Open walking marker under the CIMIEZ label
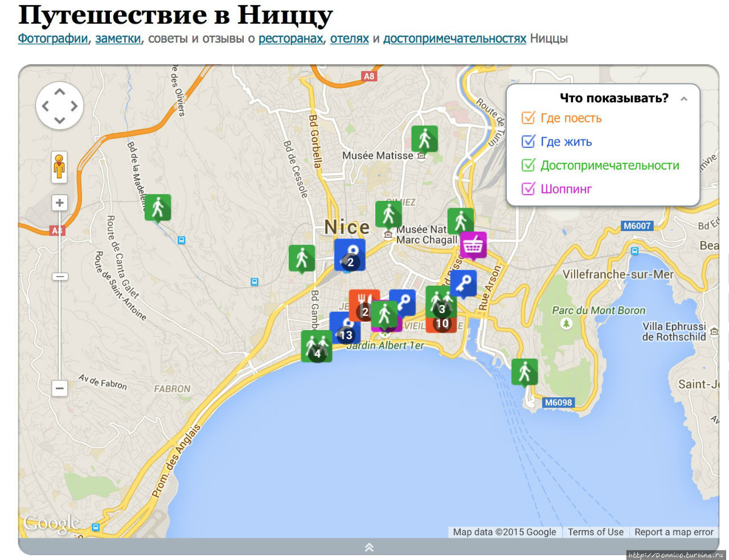The image size is (729, 560). (388, 215)
